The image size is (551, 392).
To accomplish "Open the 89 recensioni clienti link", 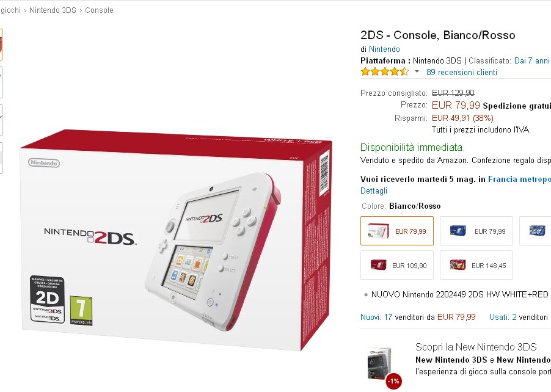I will (461, 73).
